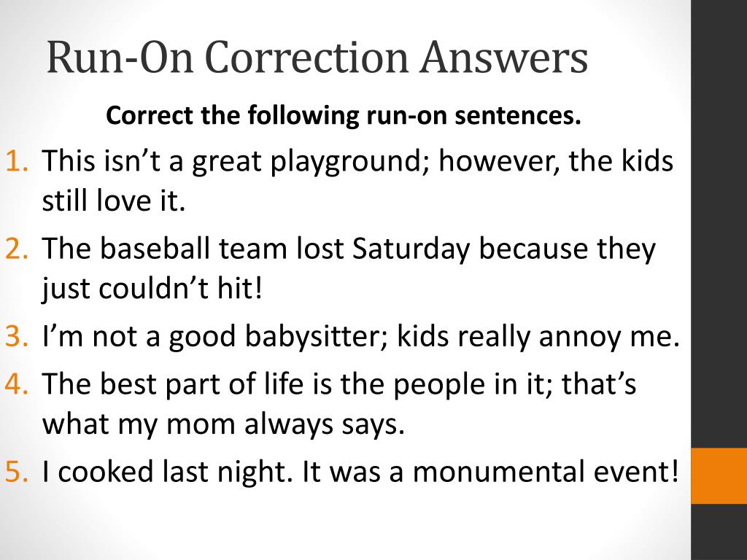Click the orange list number 3
The height and width of the screenshot is (560, 747).
(x=18, y=335)
